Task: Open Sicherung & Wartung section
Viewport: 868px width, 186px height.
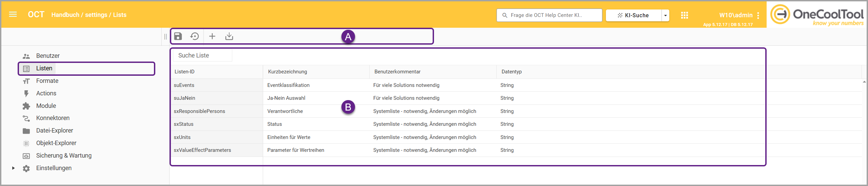Action: (64, 156)
